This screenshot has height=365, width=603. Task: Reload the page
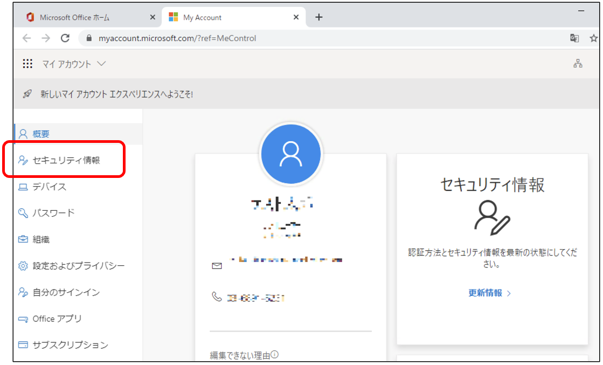65,38
